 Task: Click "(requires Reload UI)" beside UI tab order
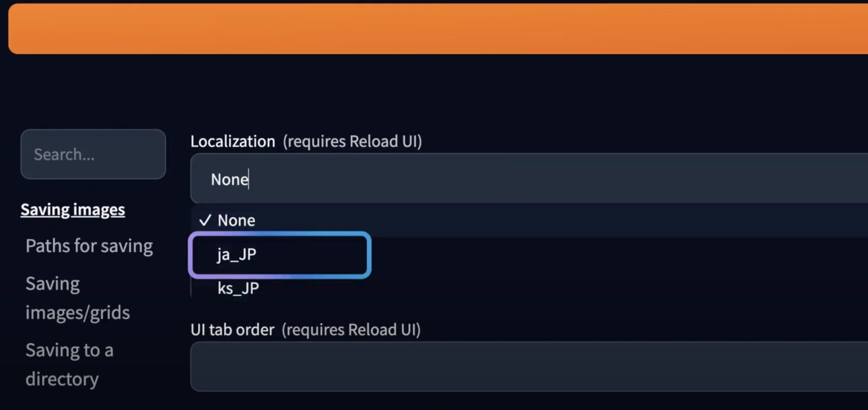coord(351,330)
